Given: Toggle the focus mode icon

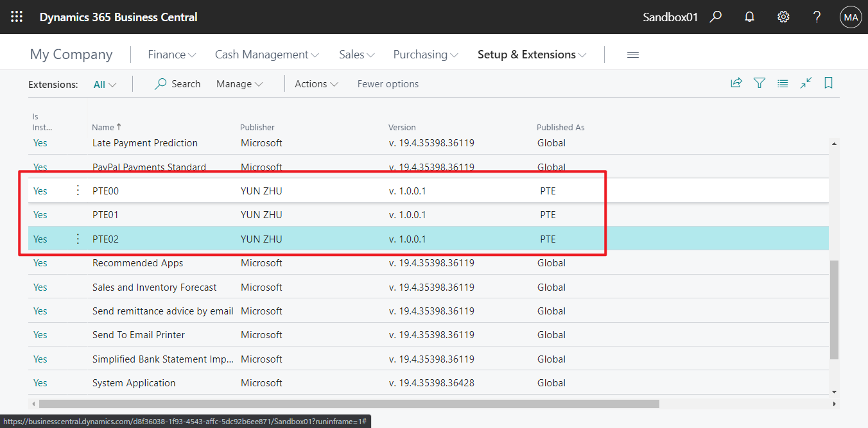Looking at the screenshot, I should tap(806, 83).
